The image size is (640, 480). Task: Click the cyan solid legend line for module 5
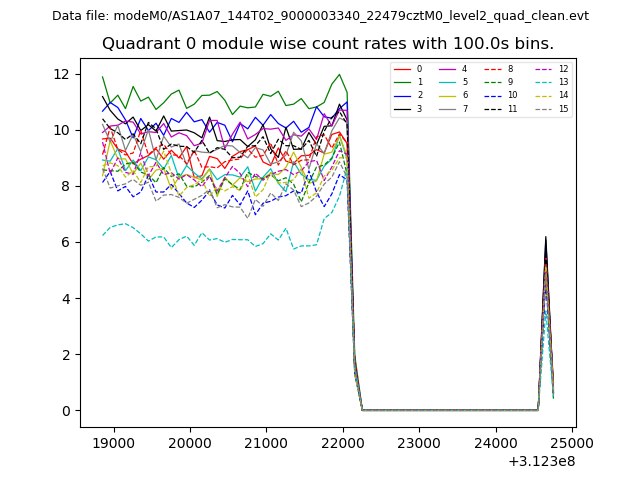449,82
